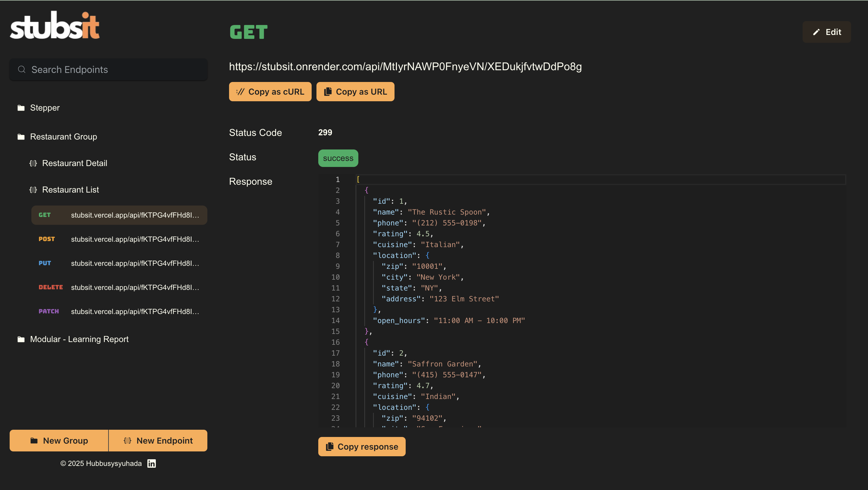
Task: Expand the Modular - Learning Report group
Action: [79, 339]
